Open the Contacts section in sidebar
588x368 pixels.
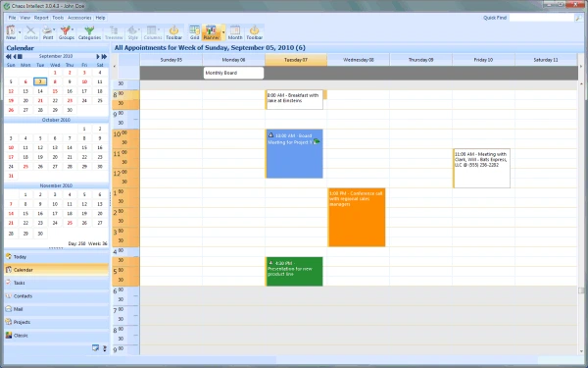coord(56,296)
